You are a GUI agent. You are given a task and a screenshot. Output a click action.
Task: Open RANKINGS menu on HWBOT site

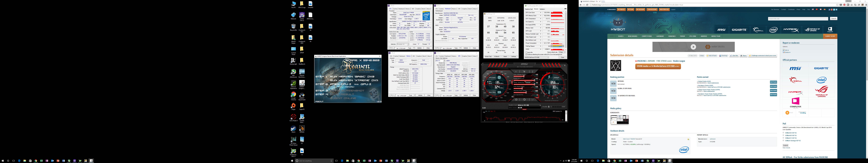click(672, 36)
